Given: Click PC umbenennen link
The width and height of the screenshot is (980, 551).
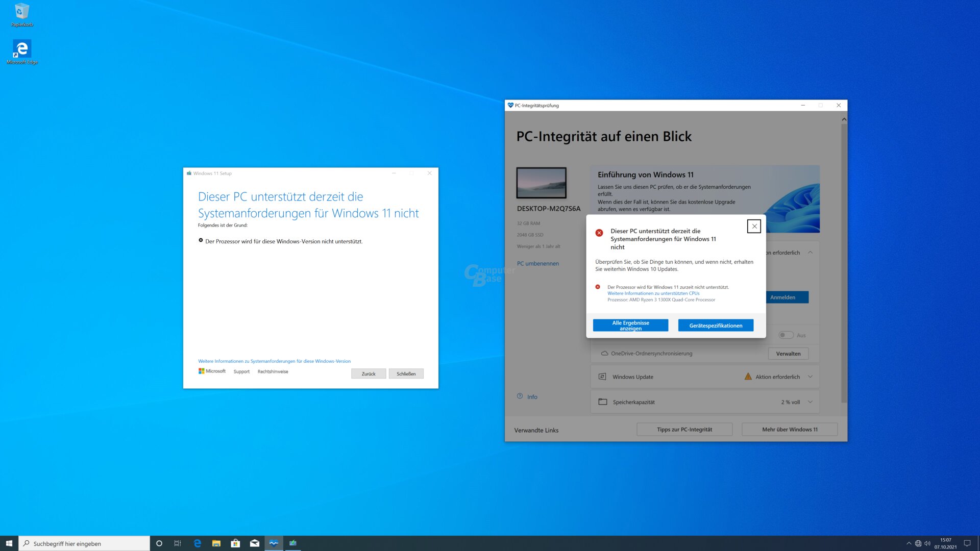Looking at the screenshot, I should point(538,264).
